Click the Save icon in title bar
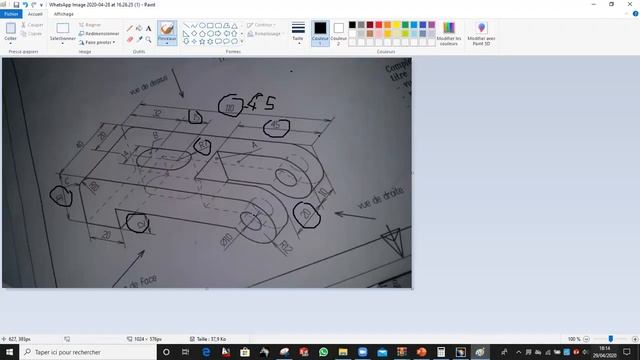This screenshot has height=360, width=640. pos(16,4)
